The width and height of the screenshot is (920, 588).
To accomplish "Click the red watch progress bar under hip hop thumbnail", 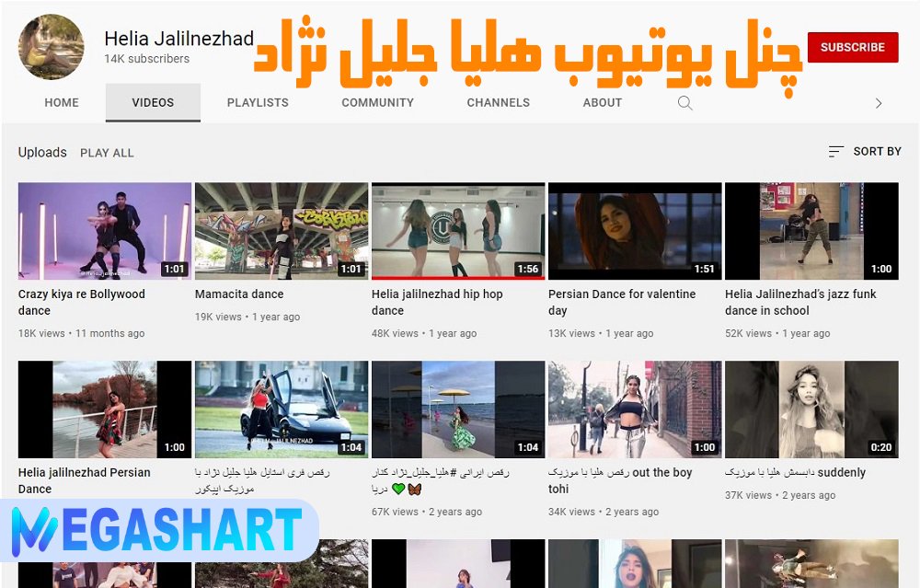I will (458, 278).
